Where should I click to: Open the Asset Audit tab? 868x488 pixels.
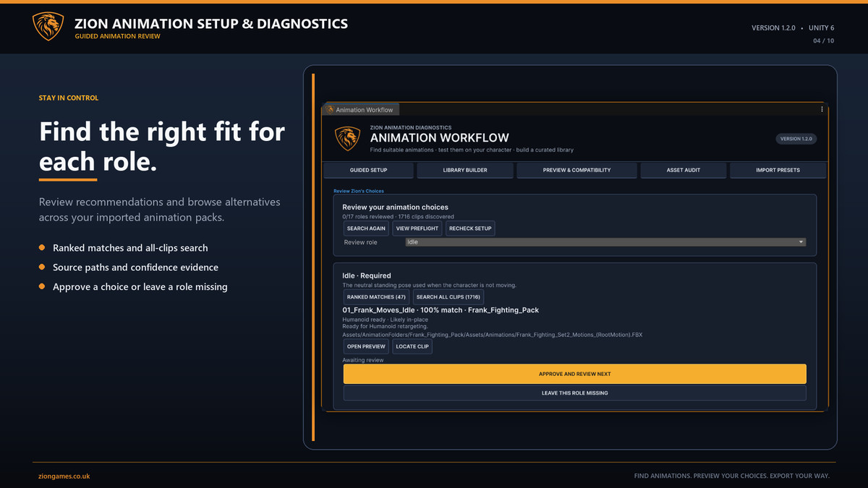point(684,170)
